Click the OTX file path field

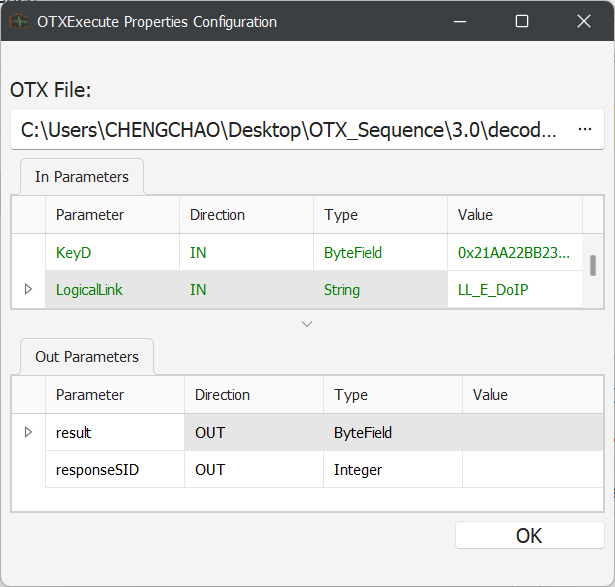[290, 130]
